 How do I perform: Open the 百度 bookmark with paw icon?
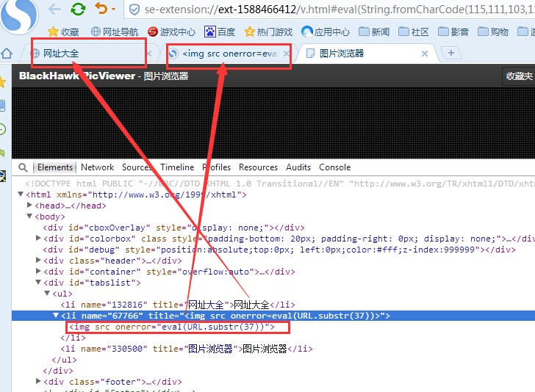(220, 32)
